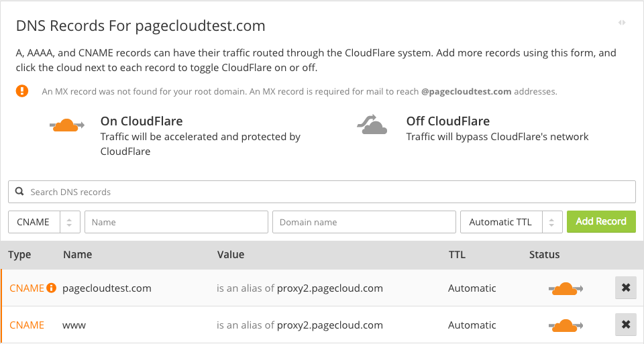Click the Add Record button
Image resolution: width=644 pixels, height=344 pixels.
(x=601, y=221)
